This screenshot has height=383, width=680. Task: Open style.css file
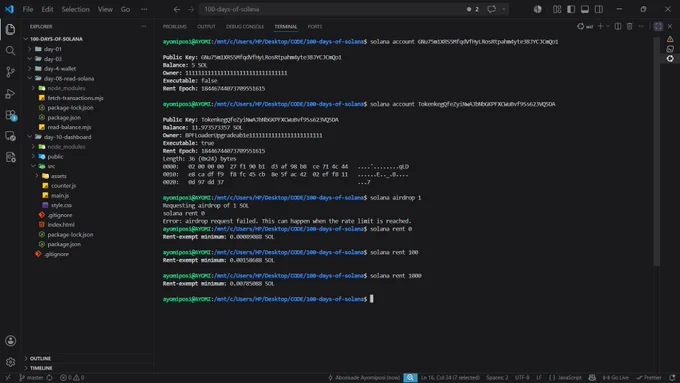click(61, 205)
